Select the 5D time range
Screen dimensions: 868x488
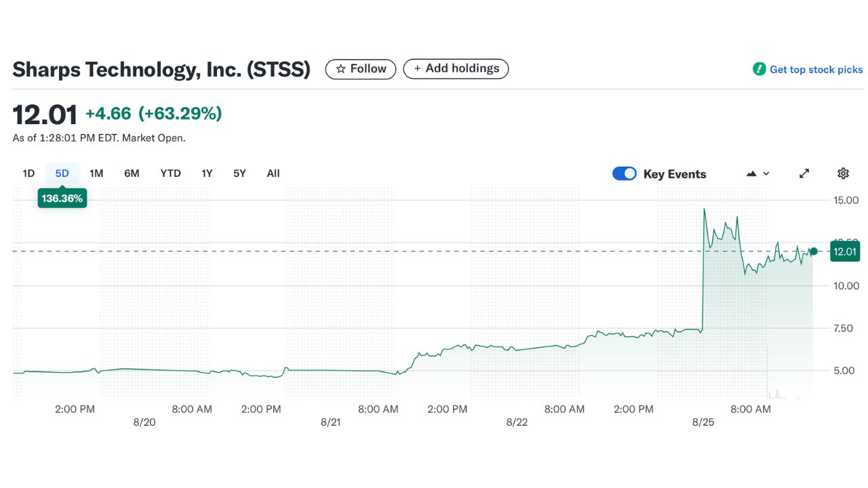click(62, 174)
